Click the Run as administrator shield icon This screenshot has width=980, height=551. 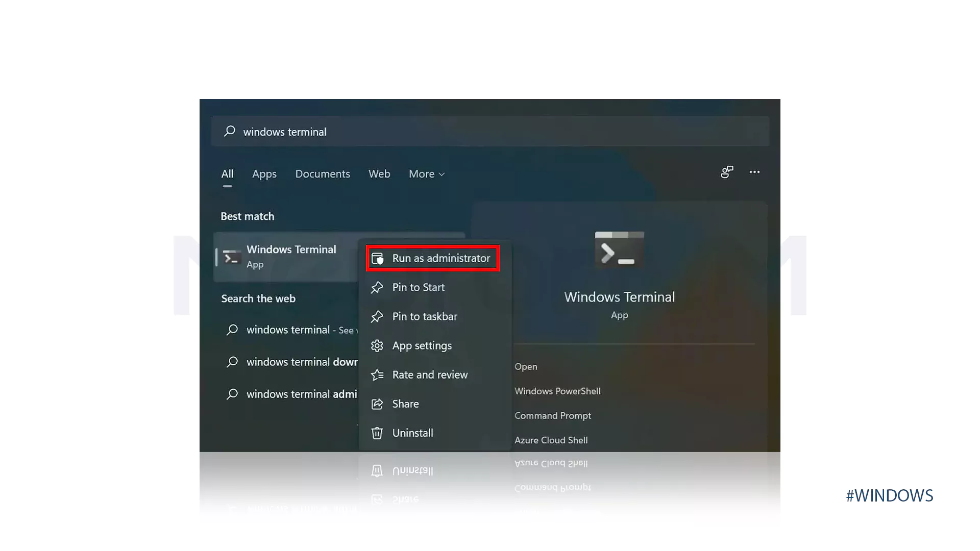click(x=378, y=258)
